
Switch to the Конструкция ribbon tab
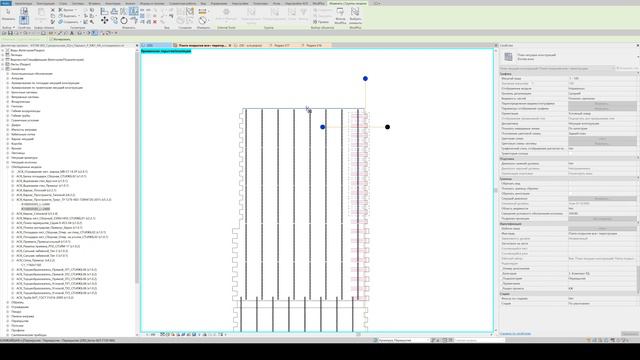(45, 3)
